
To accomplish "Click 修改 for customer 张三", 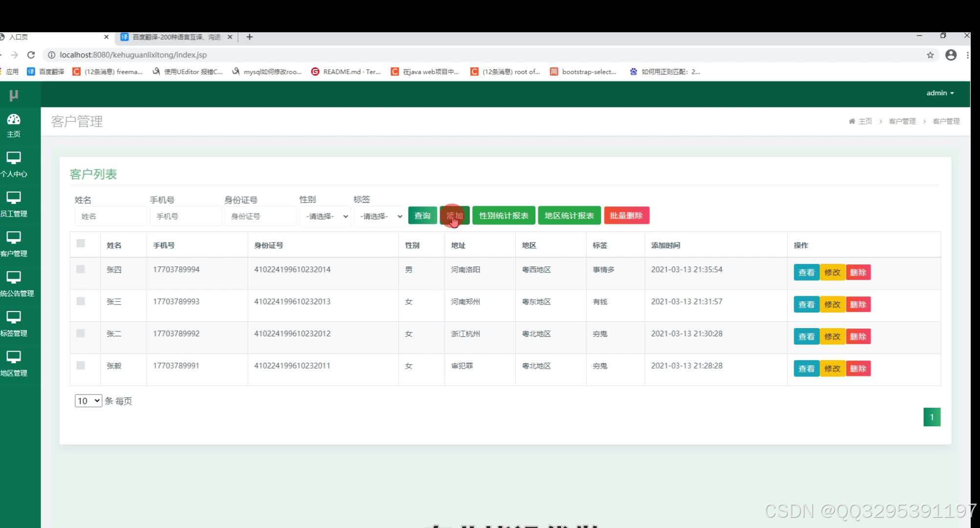I will (832, 305).
